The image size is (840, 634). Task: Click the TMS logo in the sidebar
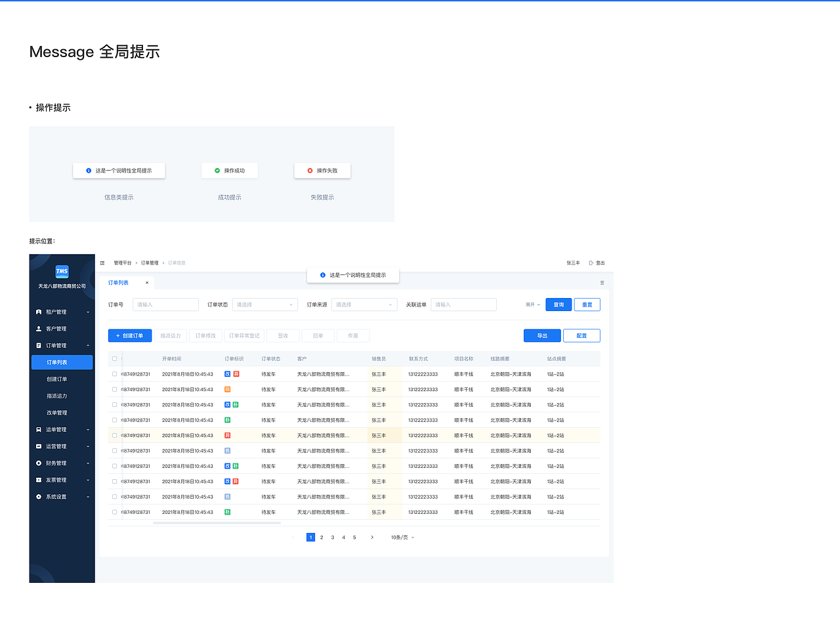click(62, 272)
